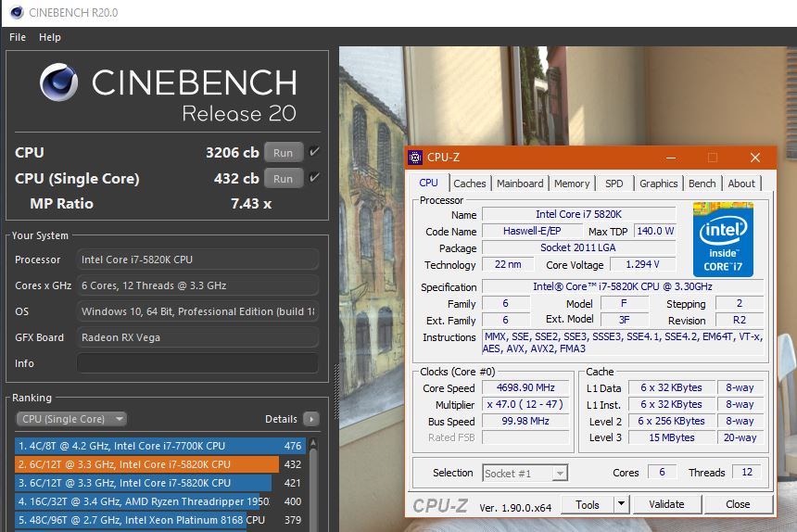Select highlighted ranking entry scoring 432

(x=160, y=464)
